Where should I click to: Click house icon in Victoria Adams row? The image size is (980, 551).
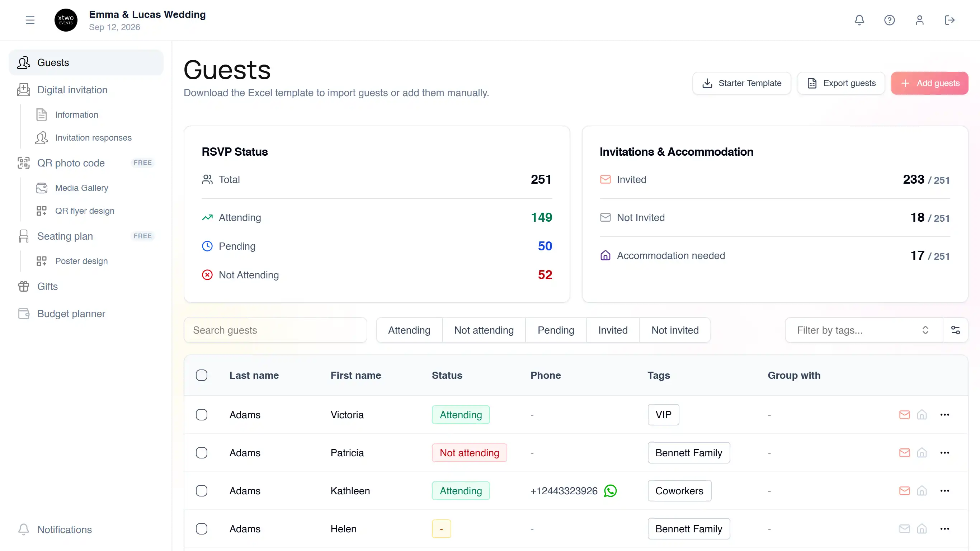922,414
